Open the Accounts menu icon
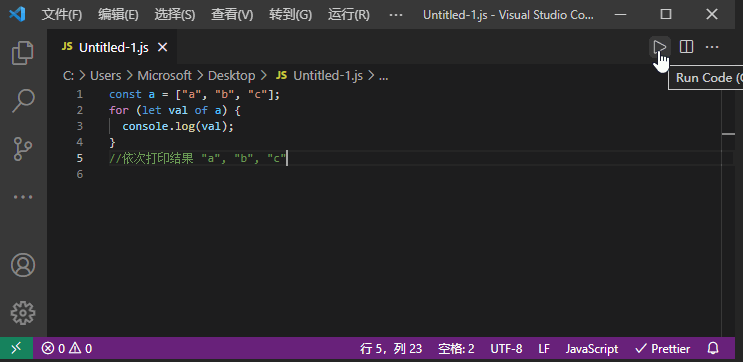 click(23, 265)
